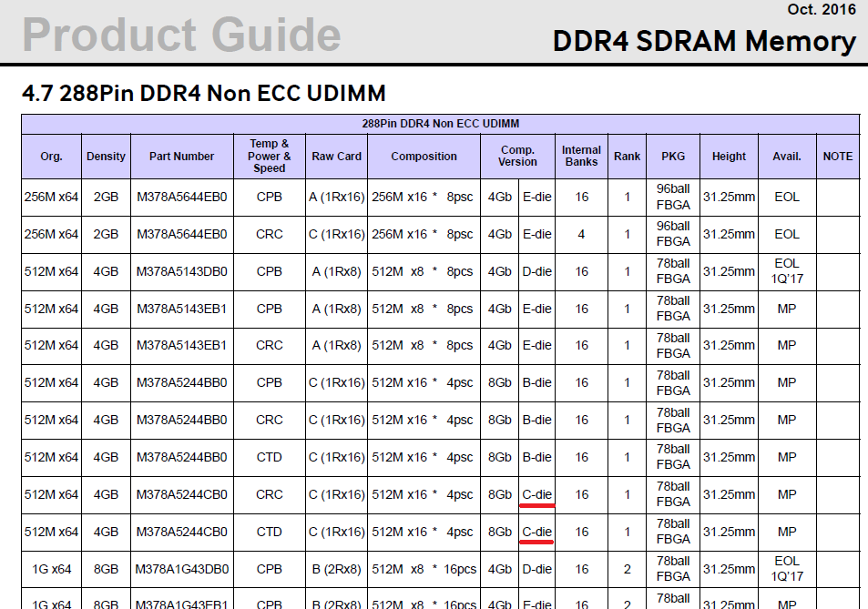Click 'D-die' in the M378A5143DB0 row

click(x=537, y=271)
